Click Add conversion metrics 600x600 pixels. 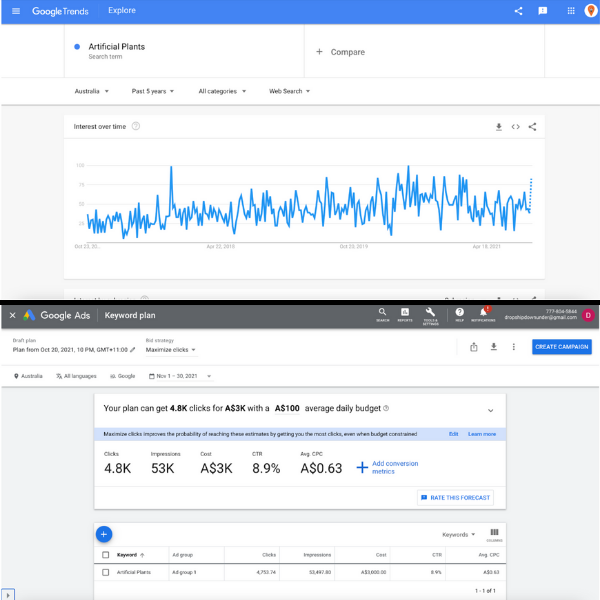coord(388,467)
